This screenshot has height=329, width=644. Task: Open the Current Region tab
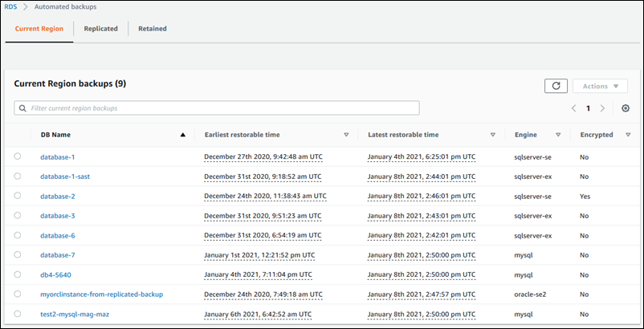coord(39,28)
